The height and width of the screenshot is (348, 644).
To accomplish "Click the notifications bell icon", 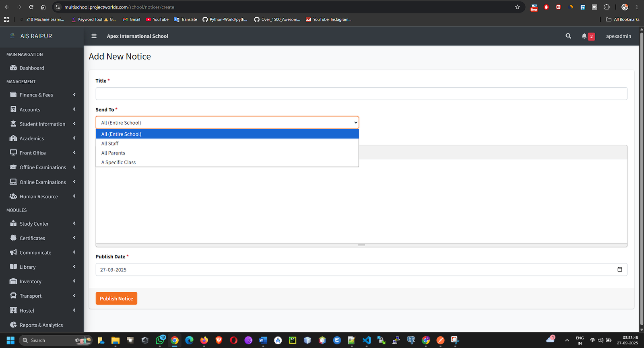I will click(x=584, y=36).
